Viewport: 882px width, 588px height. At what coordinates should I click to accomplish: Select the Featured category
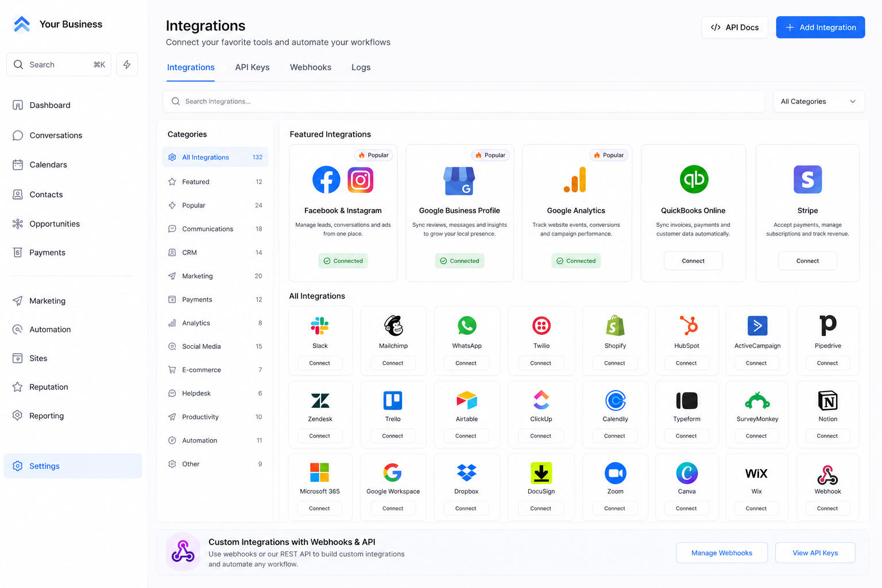pos(215,181)
